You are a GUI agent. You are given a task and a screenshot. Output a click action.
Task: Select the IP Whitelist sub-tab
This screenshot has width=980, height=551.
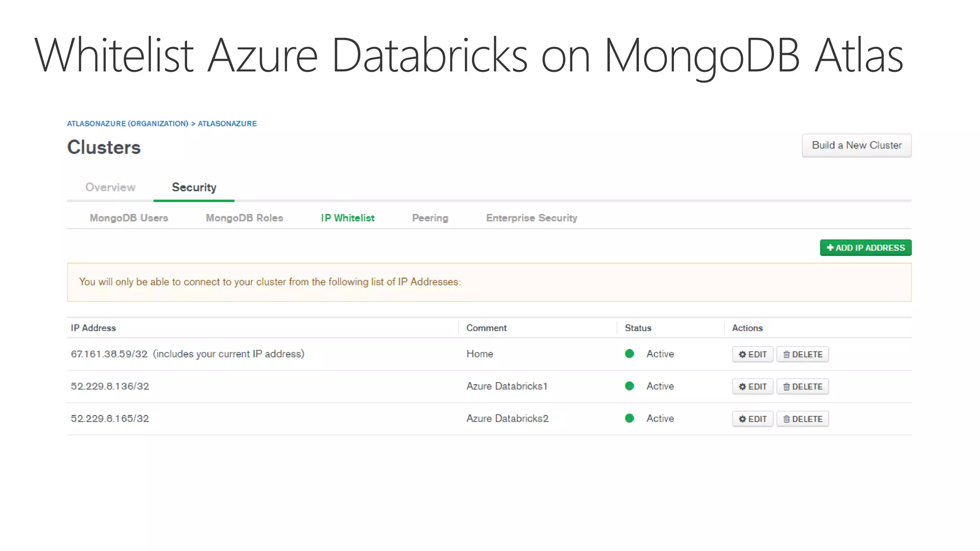point(347,218)
